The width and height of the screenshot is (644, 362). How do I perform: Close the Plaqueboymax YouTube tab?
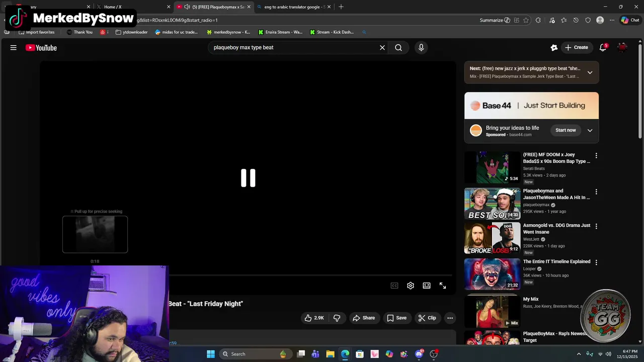coord(249,7)
